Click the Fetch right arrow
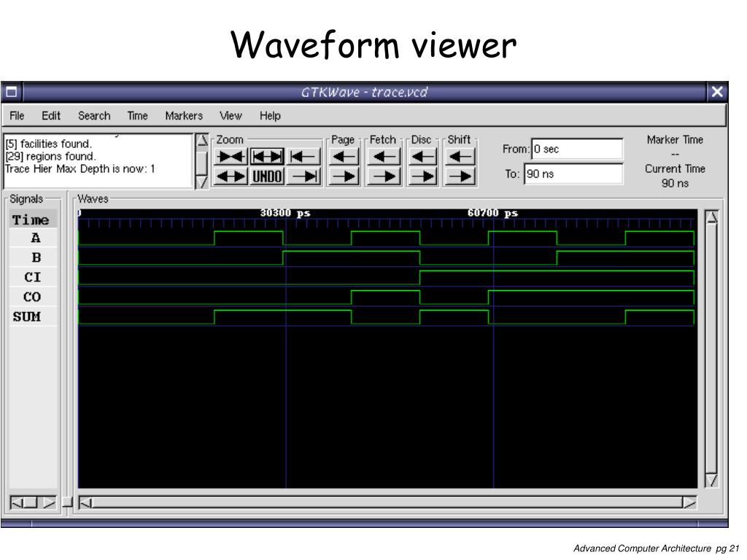Viewport: 747px width, 560px height. (x=384, y=176)
